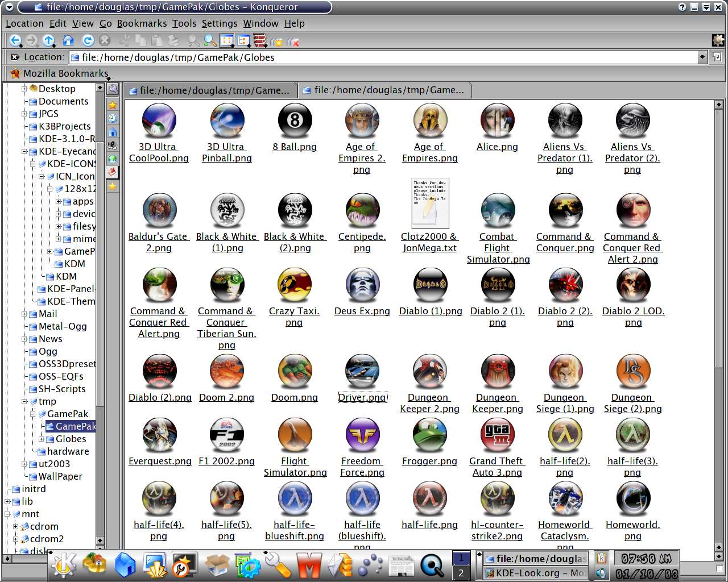Image resolution: width=728 pixels, height=582 pixels.
Task: Open the Network globe sidebar tab
Action: 113,159
